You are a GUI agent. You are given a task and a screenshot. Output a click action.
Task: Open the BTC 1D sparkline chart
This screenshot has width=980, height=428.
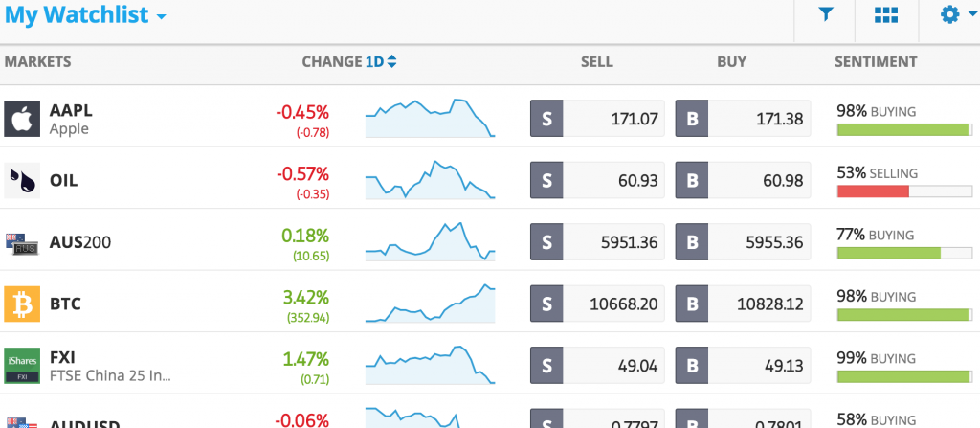pyautogui.click(x=430, y=304)
